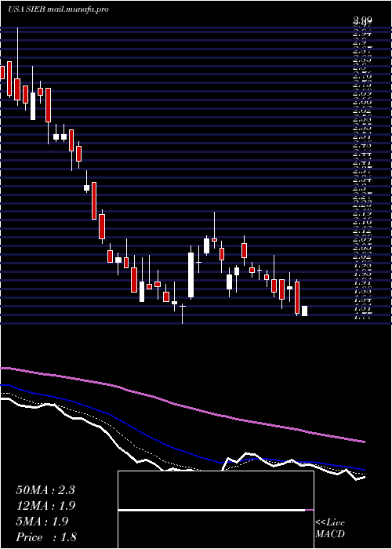Click the "Price : 1.8" legend text
Image resolution: width=392 pixels, height=549 pixels.
pos(46,537)
